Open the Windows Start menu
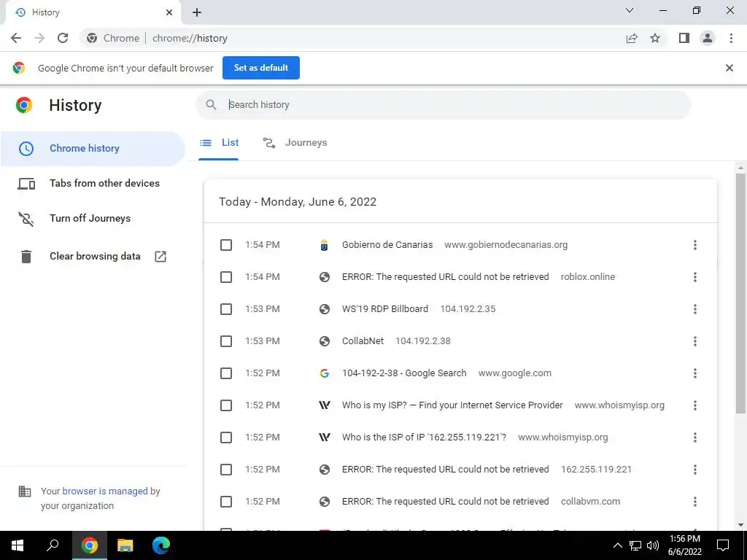Image resolution: width=747 pixels, height=560 pixels. click(18, 545)
